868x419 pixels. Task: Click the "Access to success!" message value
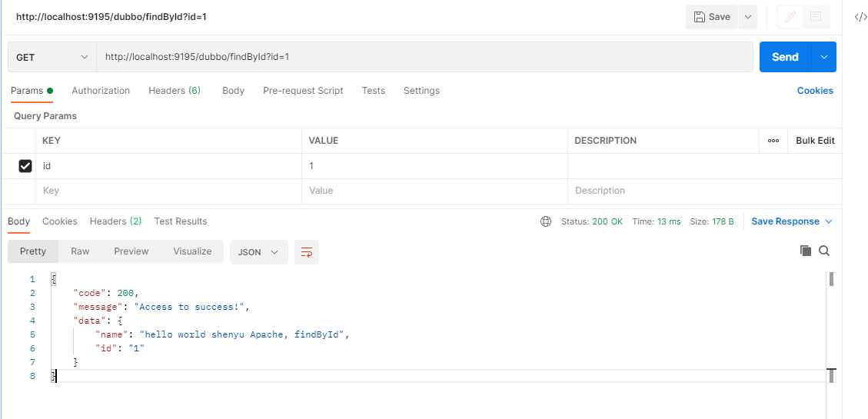(x=189, y=307)
